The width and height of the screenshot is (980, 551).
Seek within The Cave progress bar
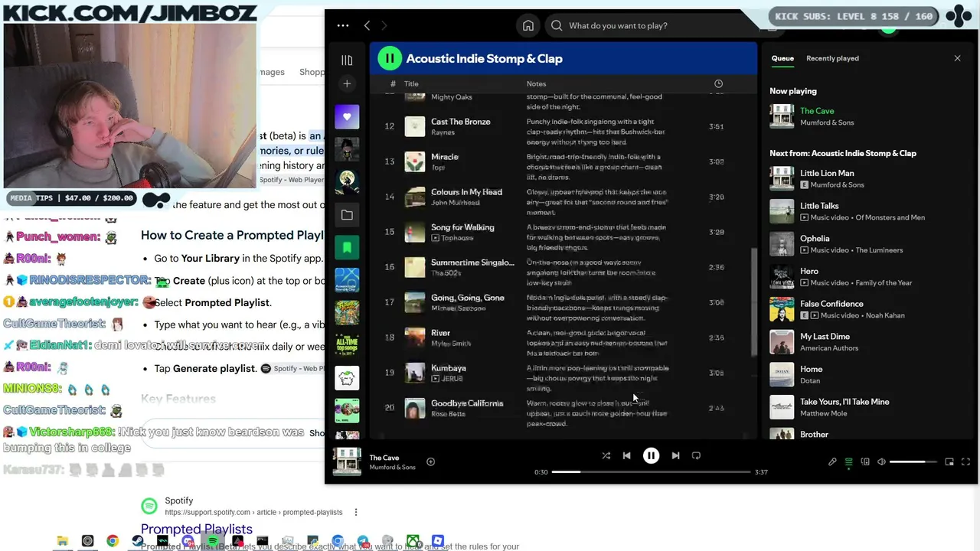click(651, 472)
